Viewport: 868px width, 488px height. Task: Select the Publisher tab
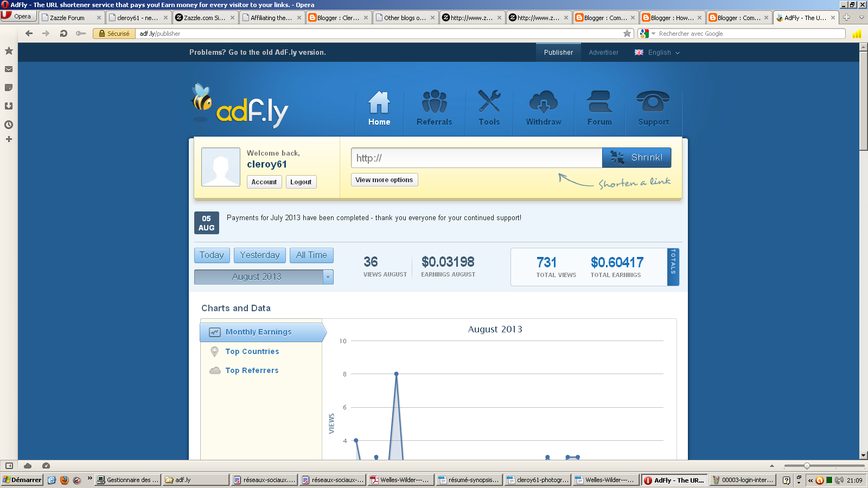pyautogui.click(x=558, y=53)
